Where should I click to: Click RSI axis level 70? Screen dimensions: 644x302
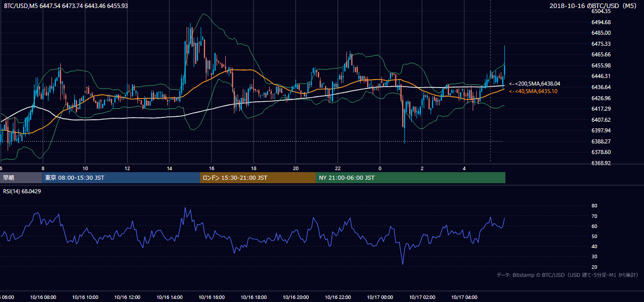pos(594,216)
